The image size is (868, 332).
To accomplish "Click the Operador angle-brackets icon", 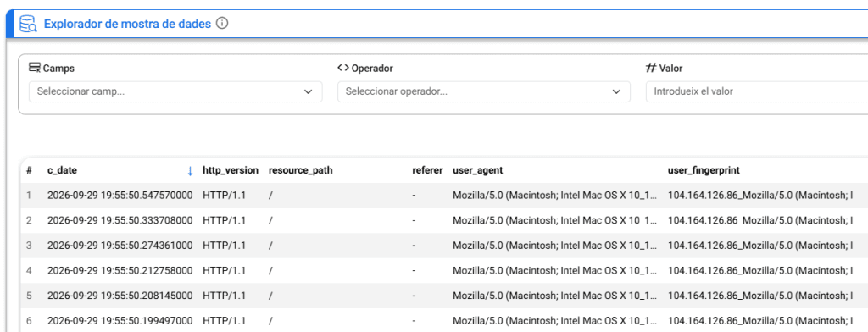I will pos(342,68).
